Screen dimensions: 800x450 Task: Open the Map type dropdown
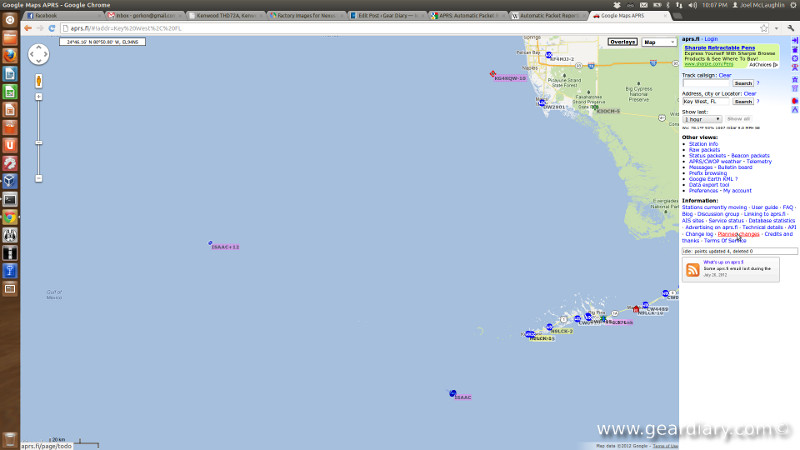pyautogui.click(x=659, y=42)
